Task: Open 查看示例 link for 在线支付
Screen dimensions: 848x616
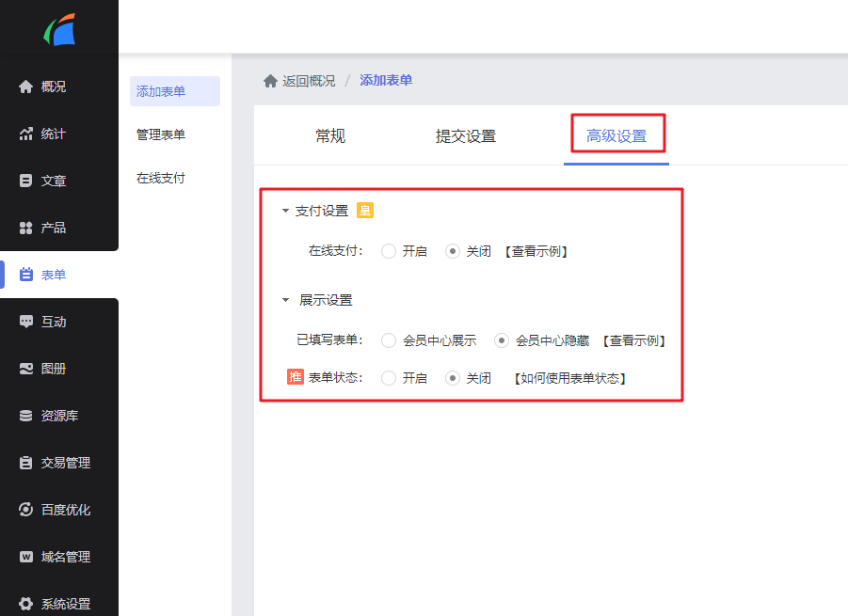Action: click(x=536, y=251)
